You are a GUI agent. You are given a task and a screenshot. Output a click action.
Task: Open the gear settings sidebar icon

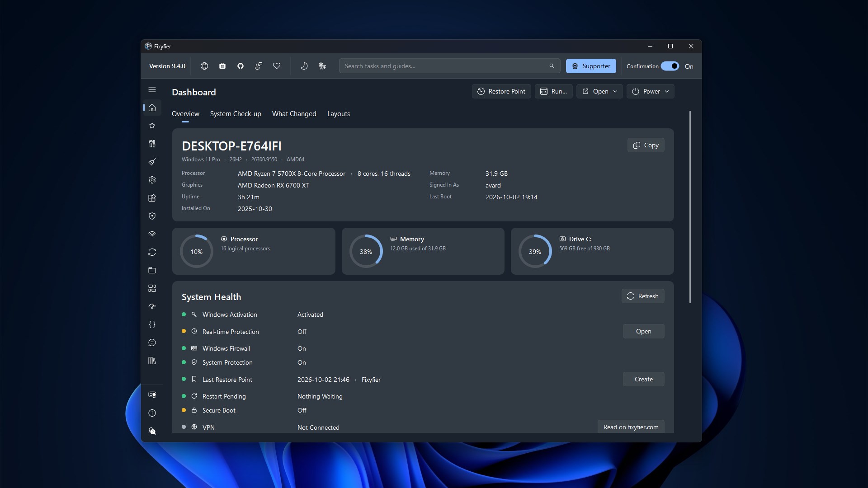point(152,180)
